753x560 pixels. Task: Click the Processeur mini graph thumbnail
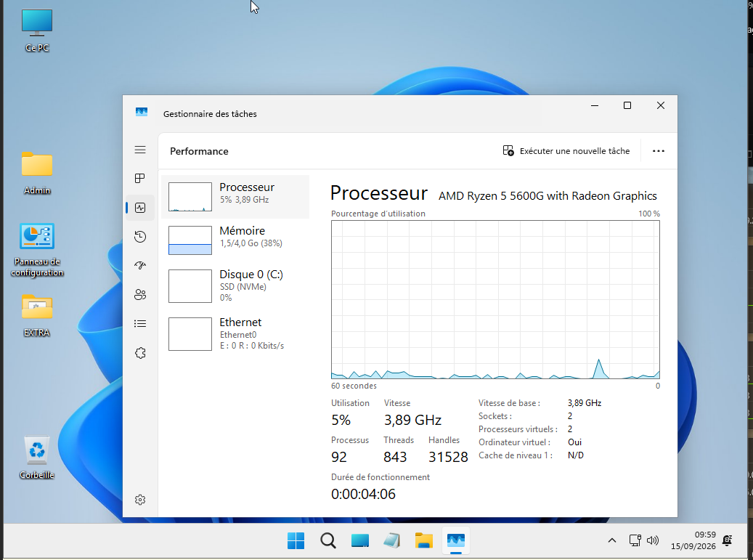pyautogui.click(x=190, y=197)
